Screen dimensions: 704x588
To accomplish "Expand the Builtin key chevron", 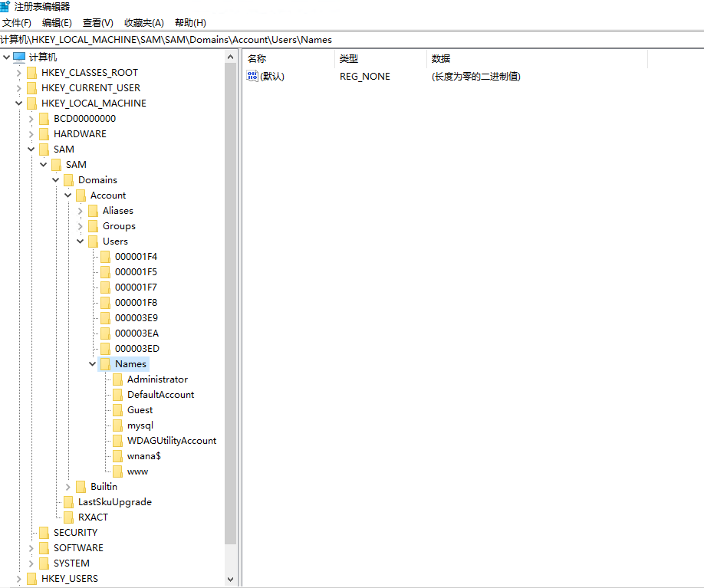I will [67, 487].
